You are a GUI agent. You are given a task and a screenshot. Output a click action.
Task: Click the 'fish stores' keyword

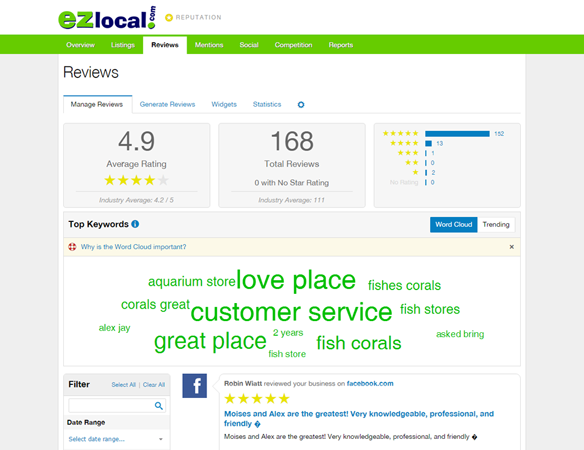[x=430, y=309]
